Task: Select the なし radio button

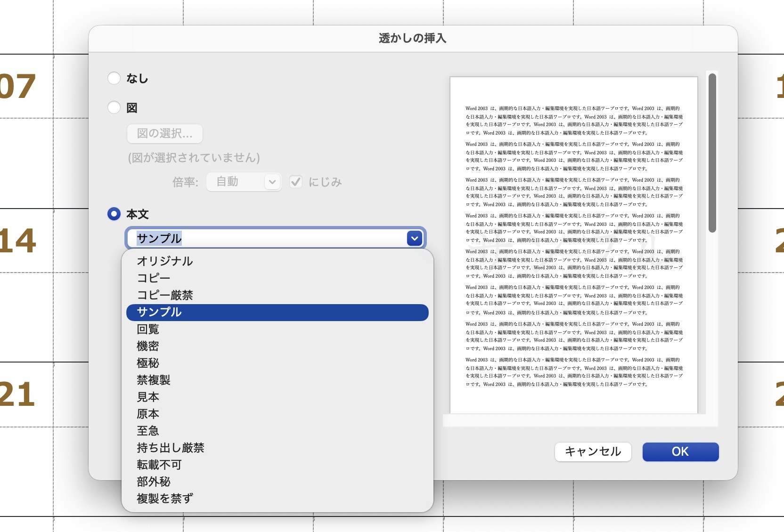Action: [x=114, y=78]
